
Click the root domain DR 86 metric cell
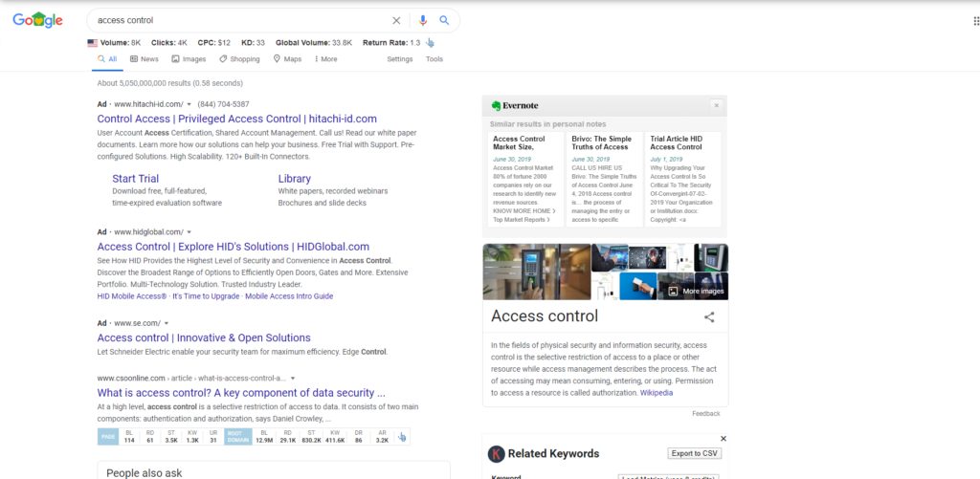tap(359, 437)
